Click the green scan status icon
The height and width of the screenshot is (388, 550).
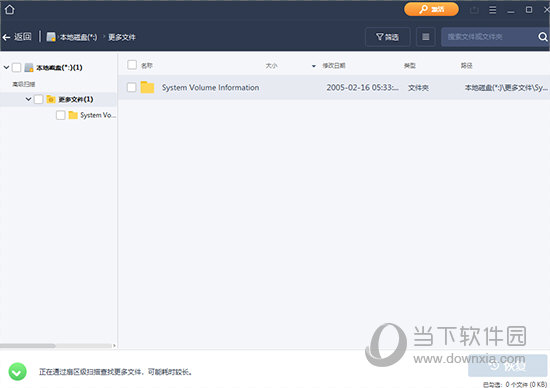tap(18, 372)
